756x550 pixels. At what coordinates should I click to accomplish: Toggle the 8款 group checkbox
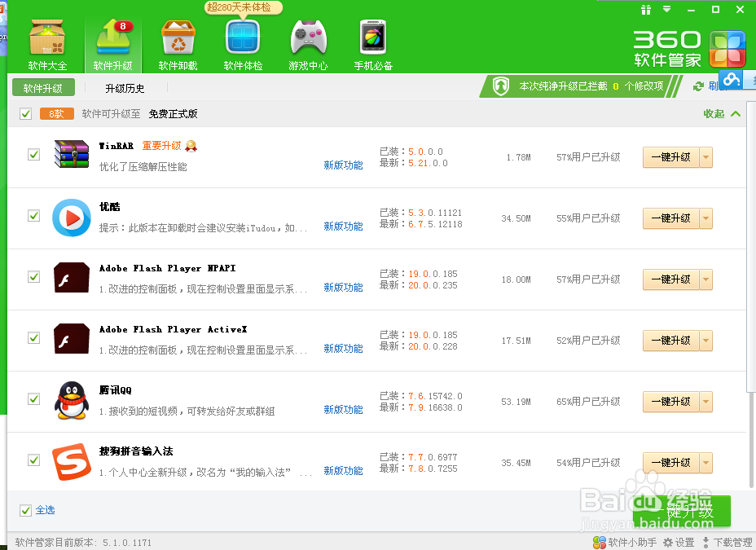[25, 114]
